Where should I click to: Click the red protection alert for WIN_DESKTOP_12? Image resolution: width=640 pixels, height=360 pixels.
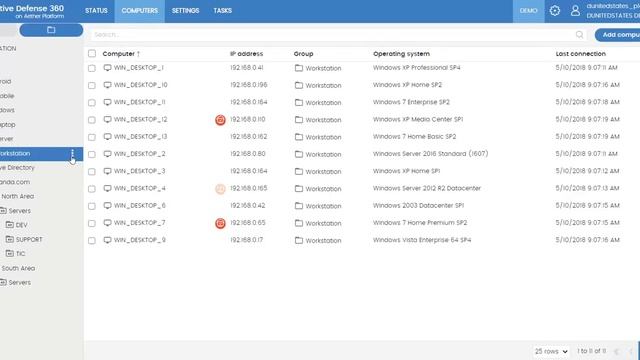point(220,120)
